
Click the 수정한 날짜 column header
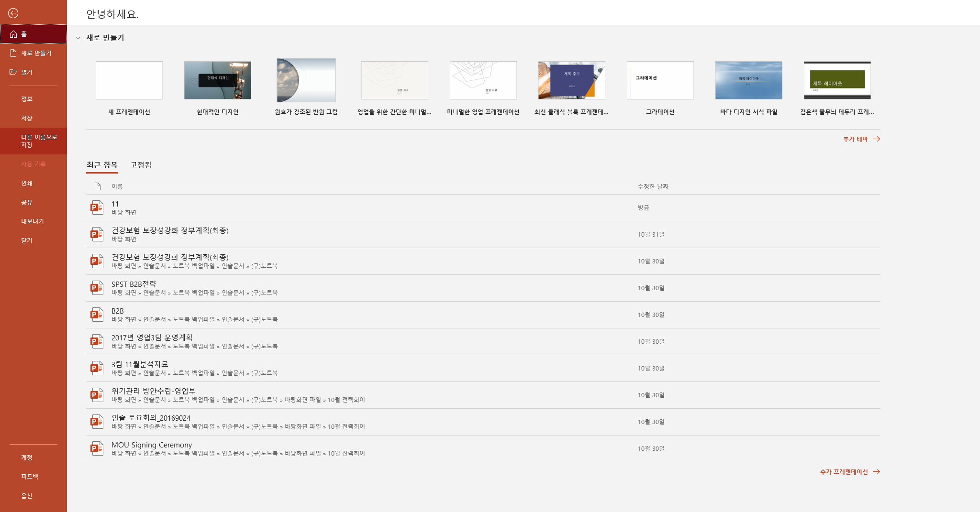[x=653, y=186]
